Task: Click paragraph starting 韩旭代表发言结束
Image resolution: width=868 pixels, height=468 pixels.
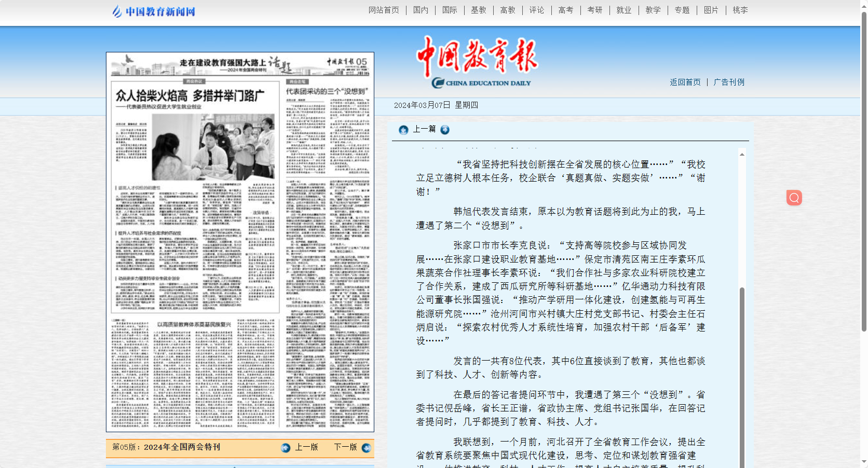Action: [561, 218]
